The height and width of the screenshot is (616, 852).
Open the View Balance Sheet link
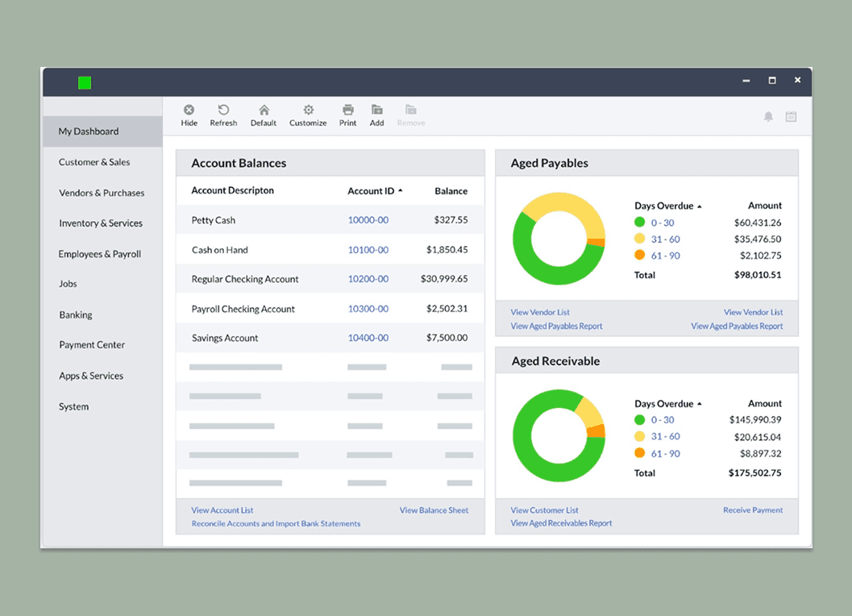[434, 510]
